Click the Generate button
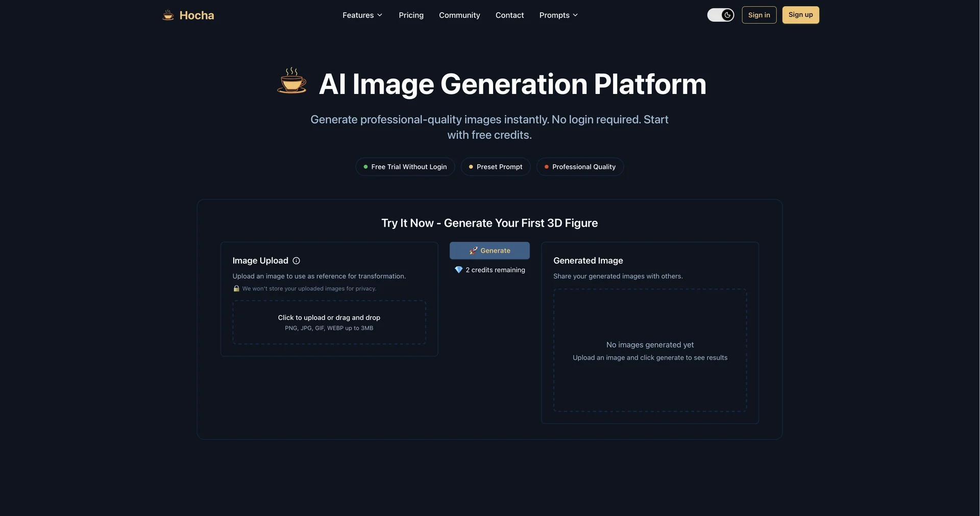The height and width of the screenshot is (516, 980). pyautogui.click(x=489, y=251)
